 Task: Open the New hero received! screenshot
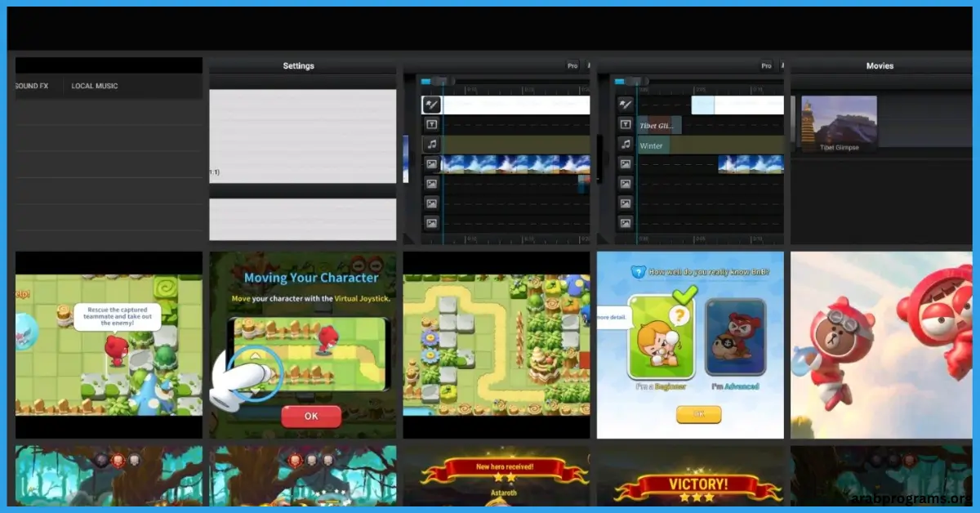pyautogui.click(x=497, y=475)
